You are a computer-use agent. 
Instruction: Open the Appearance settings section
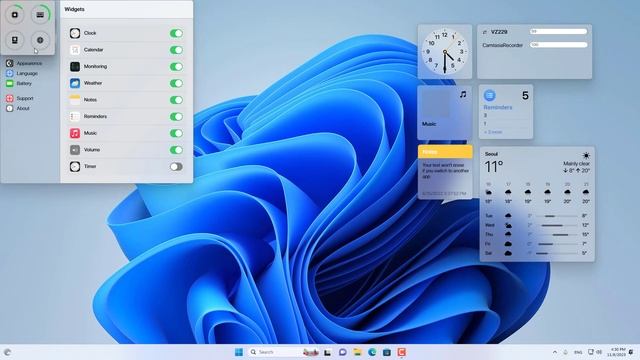coord(24,63)
